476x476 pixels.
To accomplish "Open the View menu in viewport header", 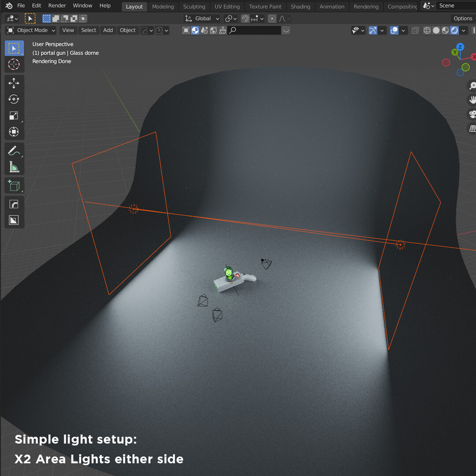I will (68, 30).
